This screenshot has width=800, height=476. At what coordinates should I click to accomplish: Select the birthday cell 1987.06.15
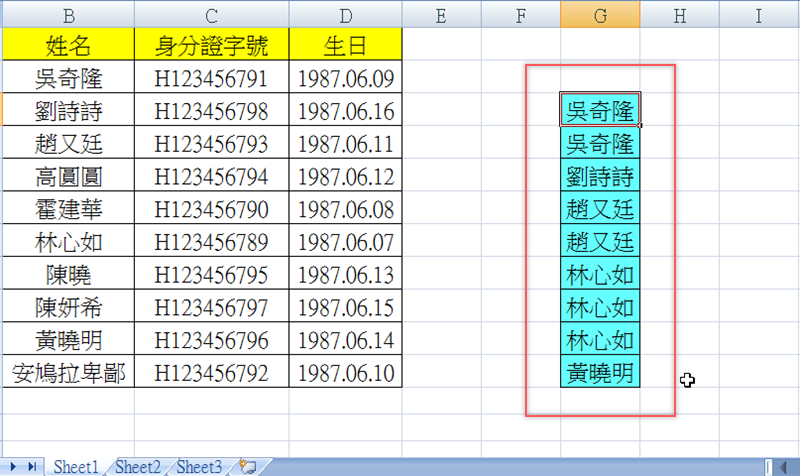tap(345, 307)
